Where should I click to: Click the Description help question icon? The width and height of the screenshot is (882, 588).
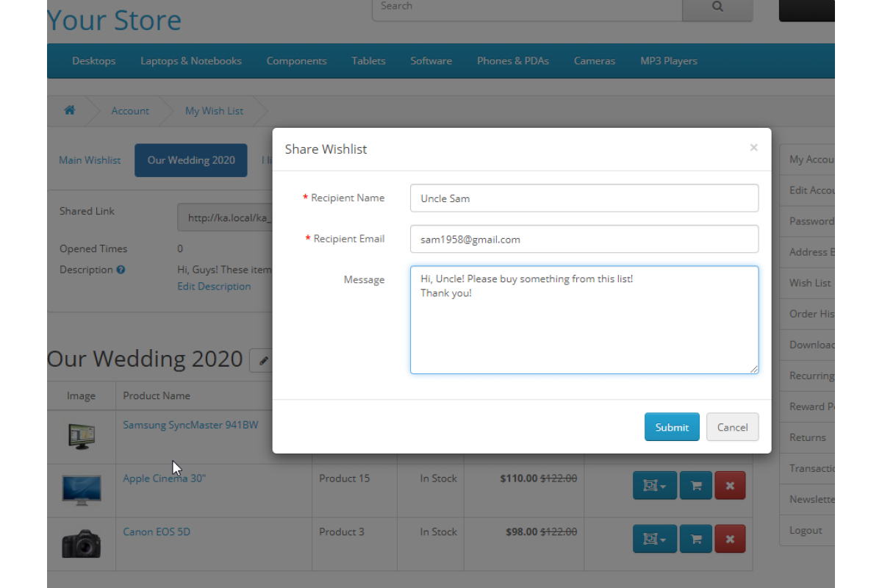[x=121, y=270]
